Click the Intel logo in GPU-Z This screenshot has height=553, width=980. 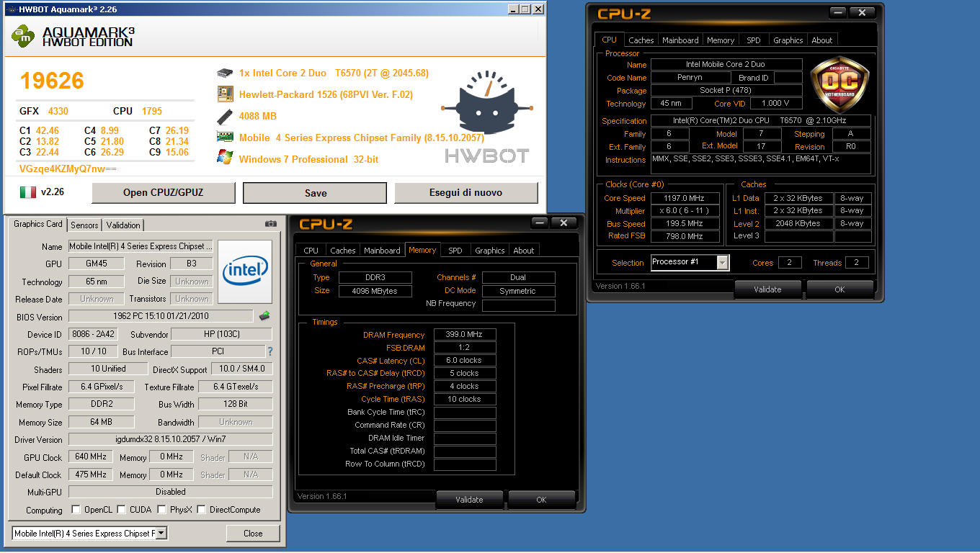(245, 271)
